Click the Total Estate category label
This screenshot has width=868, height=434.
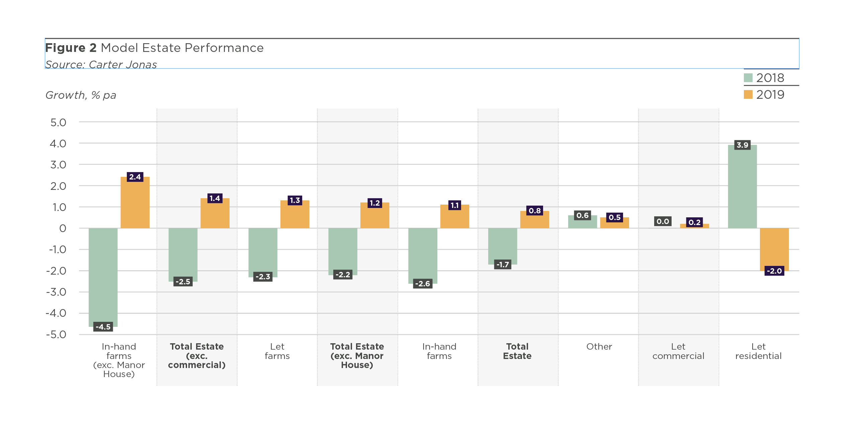tap(517, 351)
